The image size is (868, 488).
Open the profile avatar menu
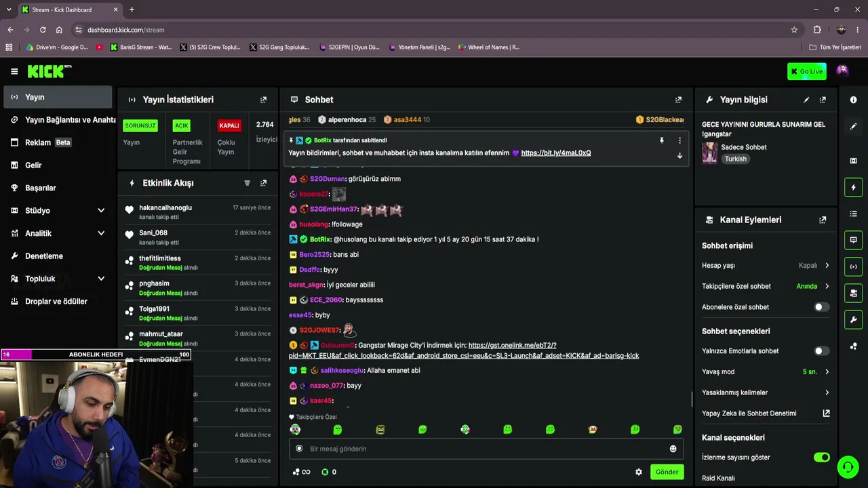(x=842, y=70)
